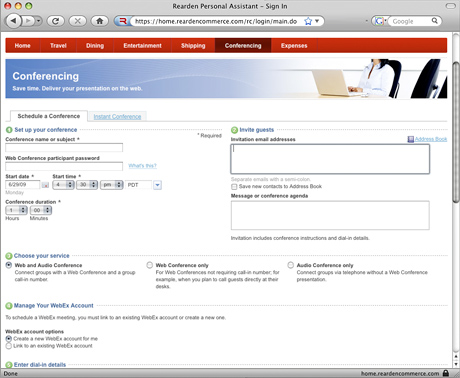The width and height of the screenshot is (460, 378).
Task: Click the address bar URL field
Action: tap(217, 21)
